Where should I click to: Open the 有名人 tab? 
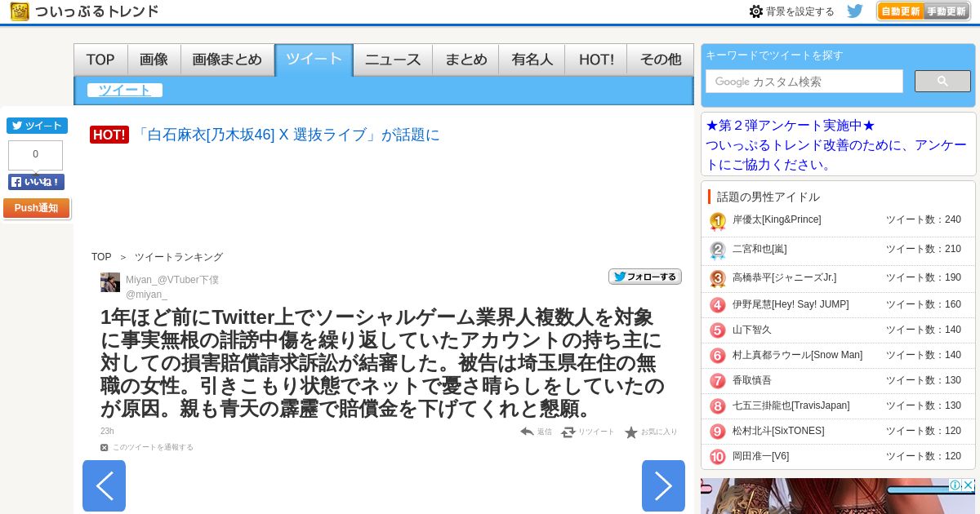point(532,60)
